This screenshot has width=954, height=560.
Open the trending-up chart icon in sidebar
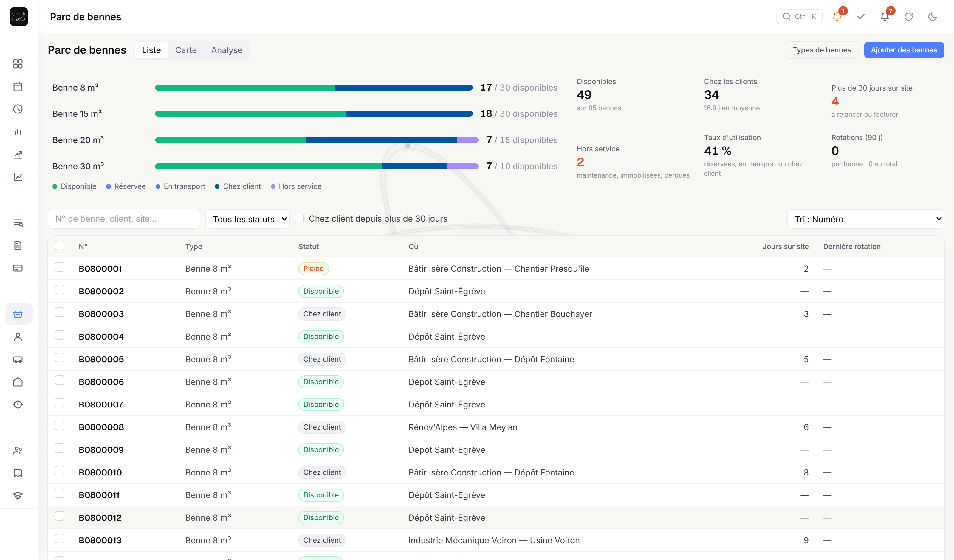pos(18,154)
